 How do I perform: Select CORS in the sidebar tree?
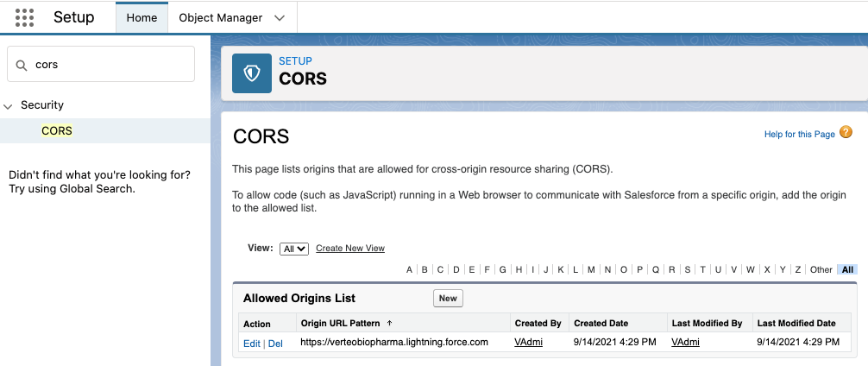(57, 131)
